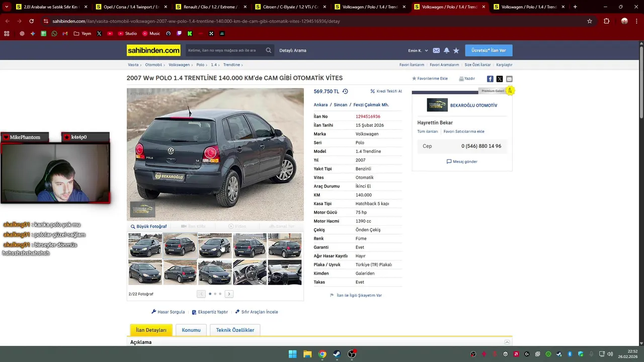The height and width of the screenshot is (362, 644).
Task: Click Yazdır print link
Action: pos(467,78)
